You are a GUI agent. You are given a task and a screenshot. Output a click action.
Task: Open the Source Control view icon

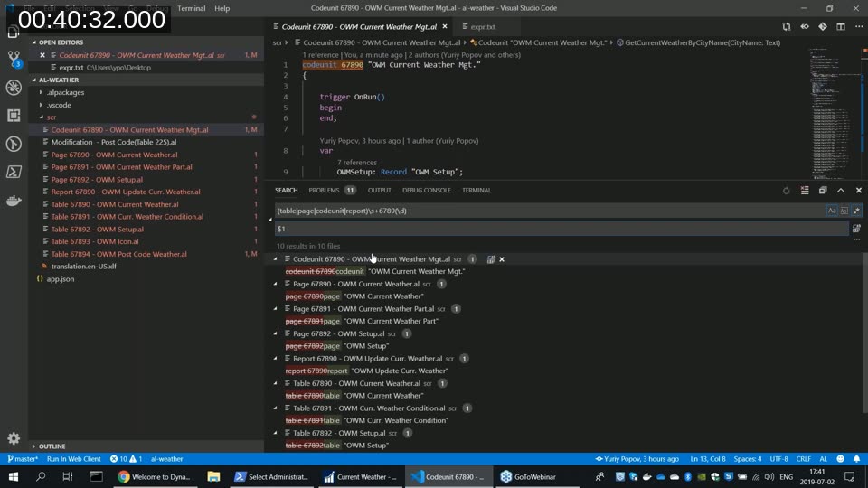14,58
